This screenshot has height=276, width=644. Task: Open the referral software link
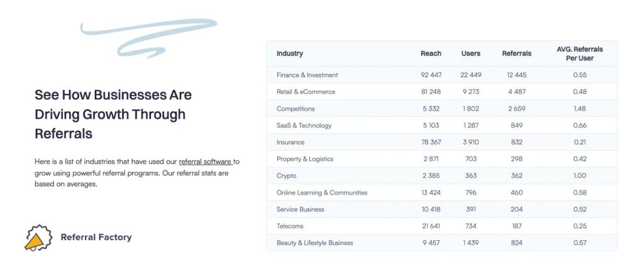click(x=206, y=162)
